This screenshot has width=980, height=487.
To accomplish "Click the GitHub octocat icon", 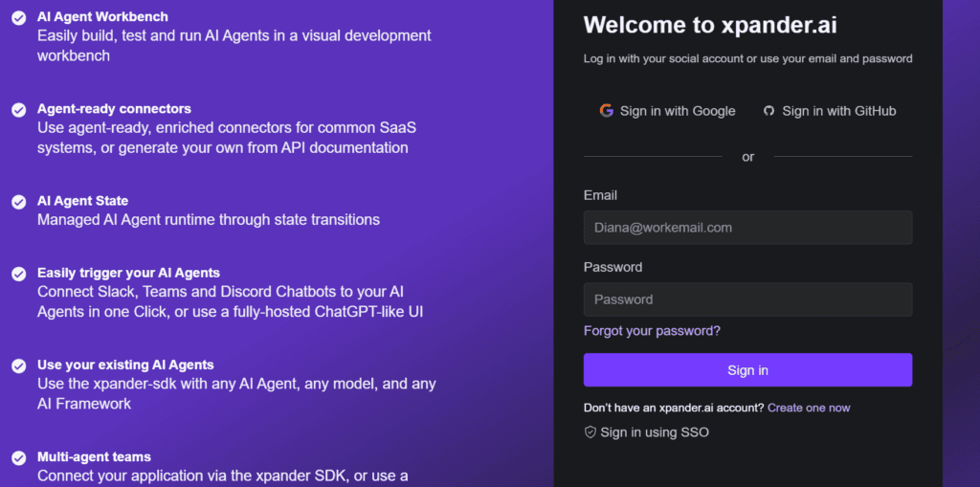I will click(x=768, y=111).
